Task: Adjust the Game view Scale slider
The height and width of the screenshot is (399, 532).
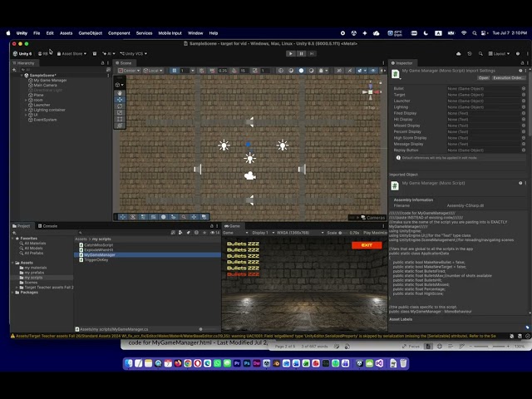Action: click(x=342, y=233)
